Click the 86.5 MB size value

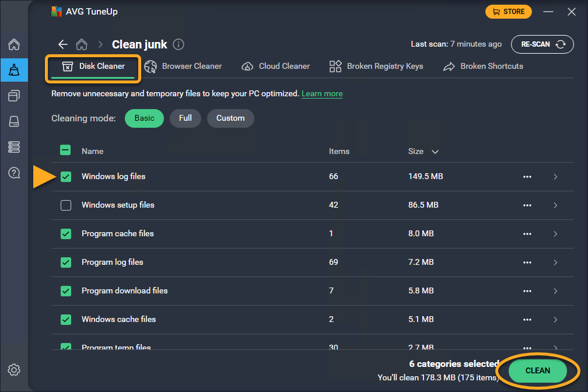pyautogui.click(x=423, y=205)
